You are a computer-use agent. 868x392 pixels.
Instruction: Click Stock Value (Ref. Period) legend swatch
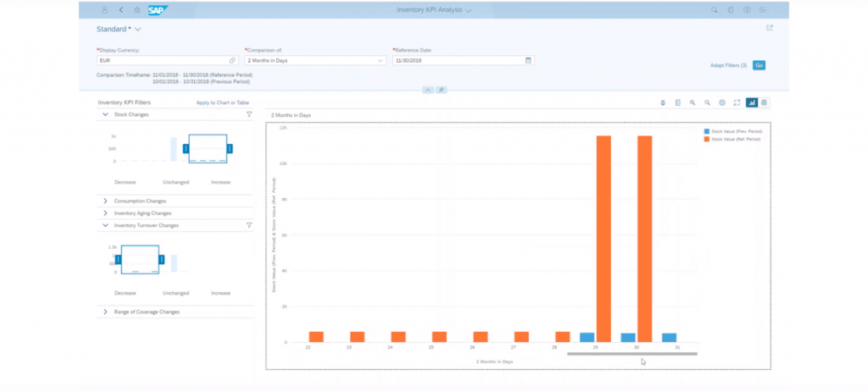pyautogui.click(x=706, y=140)
